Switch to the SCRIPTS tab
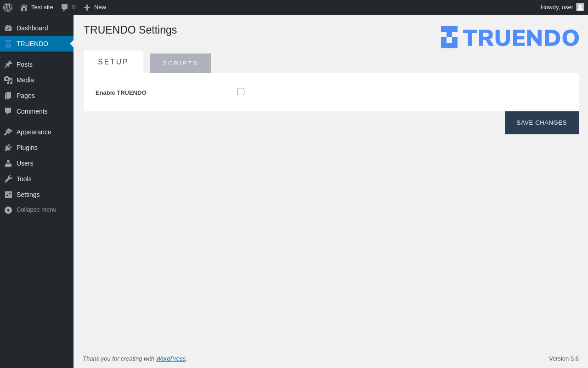Viewport: 588px width, 368px height. point(181,63)
